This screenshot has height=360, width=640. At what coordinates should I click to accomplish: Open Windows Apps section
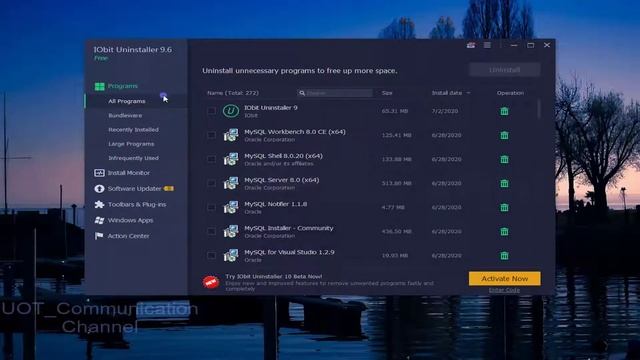pos(130,220)
